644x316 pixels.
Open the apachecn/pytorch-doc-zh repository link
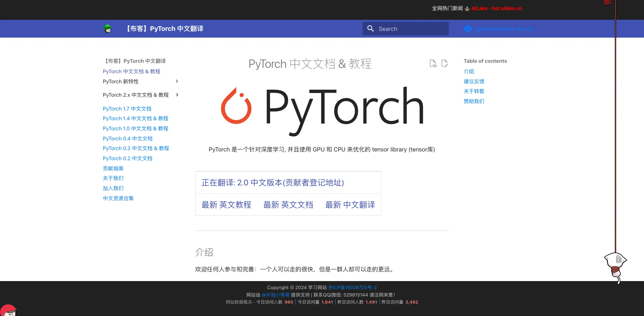(x=504, y=29)
